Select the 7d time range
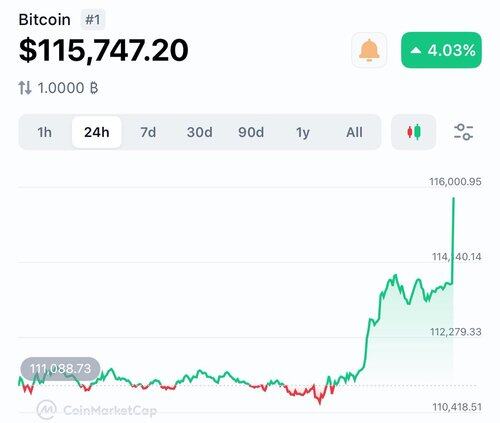Screen dimensions: 500x423 coord(148,132)
